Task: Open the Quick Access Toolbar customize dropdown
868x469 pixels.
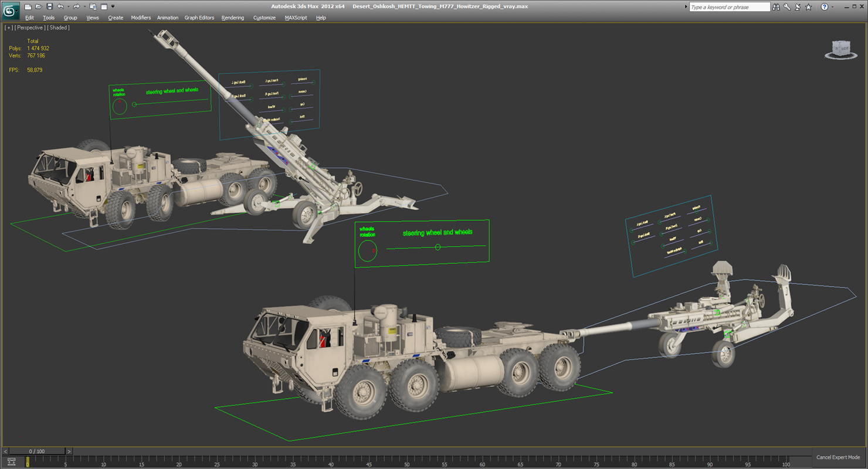Action: click(x=113, y=7)
